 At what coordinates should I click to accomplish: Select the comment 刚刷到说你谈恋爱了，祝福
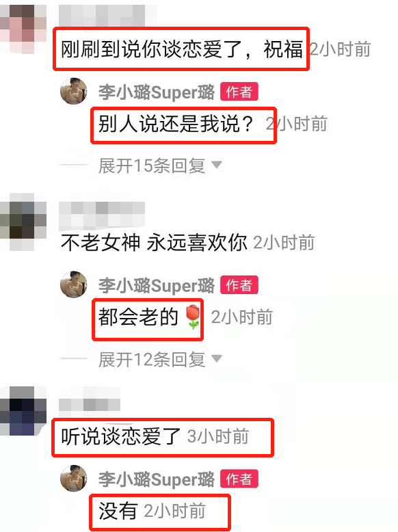pyautogui.click(x=181, y=49)
